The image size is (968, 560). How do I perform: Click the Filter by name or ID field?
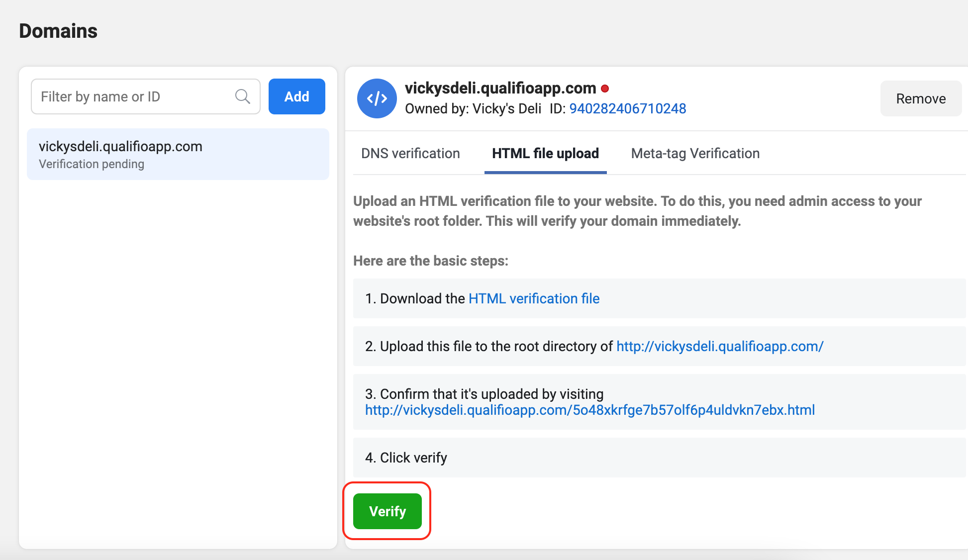(x=146, y=96)
